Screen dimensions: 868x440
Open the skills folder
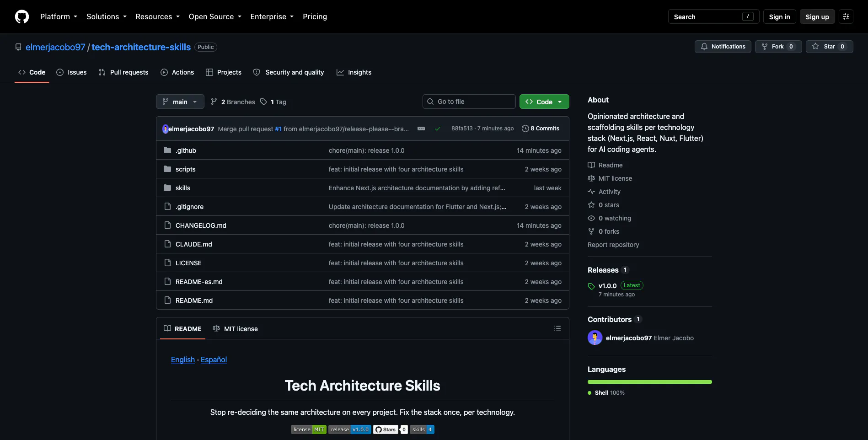(x=183, y=188)
